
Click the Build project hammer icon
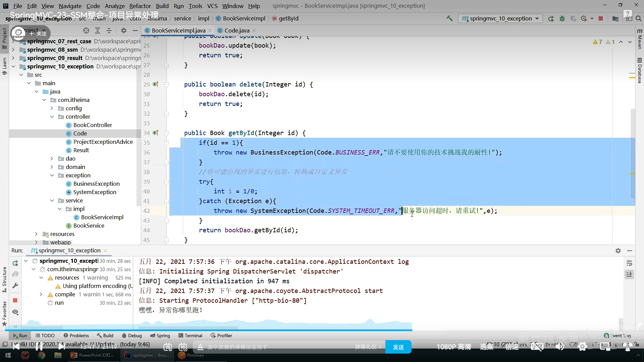tap(449, 18)
